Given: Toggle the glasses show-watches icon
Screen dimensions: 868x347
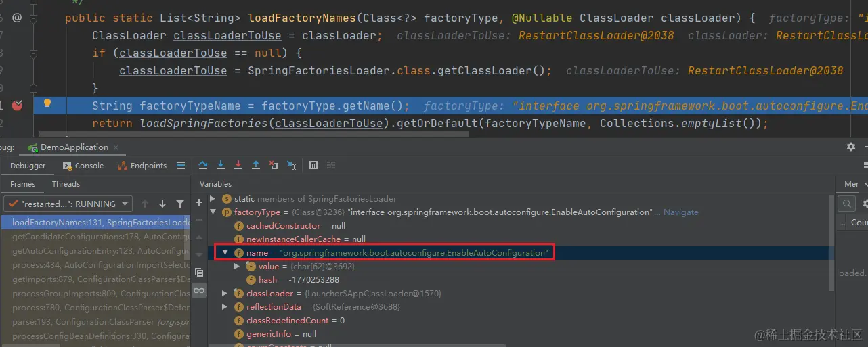Looking at the screenshot, I should 199,290.
